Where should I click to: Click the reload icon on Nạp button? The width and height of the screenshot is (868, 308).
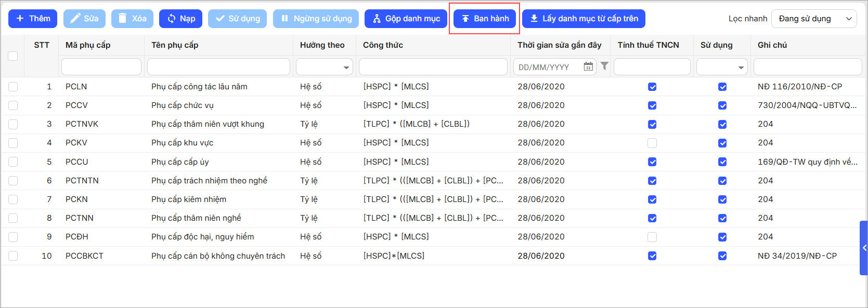(x=171, y=19)
